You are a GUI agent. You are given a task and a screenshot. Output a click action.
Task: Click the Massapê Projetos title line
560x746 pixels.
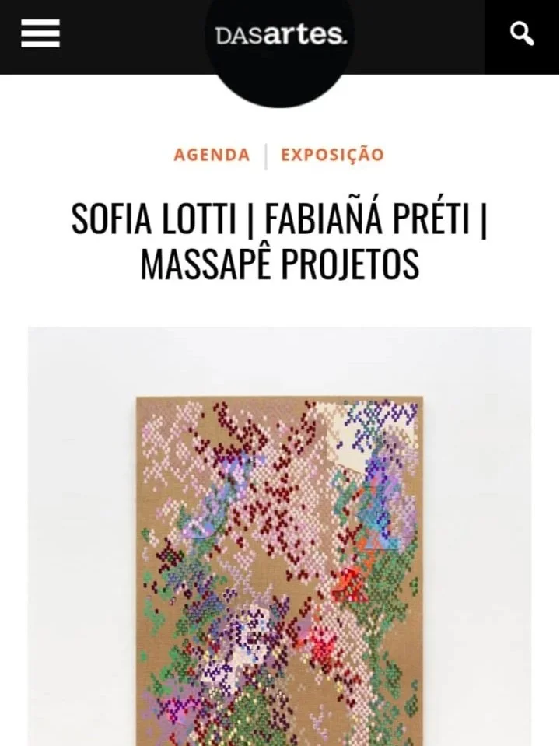[280, 264]
